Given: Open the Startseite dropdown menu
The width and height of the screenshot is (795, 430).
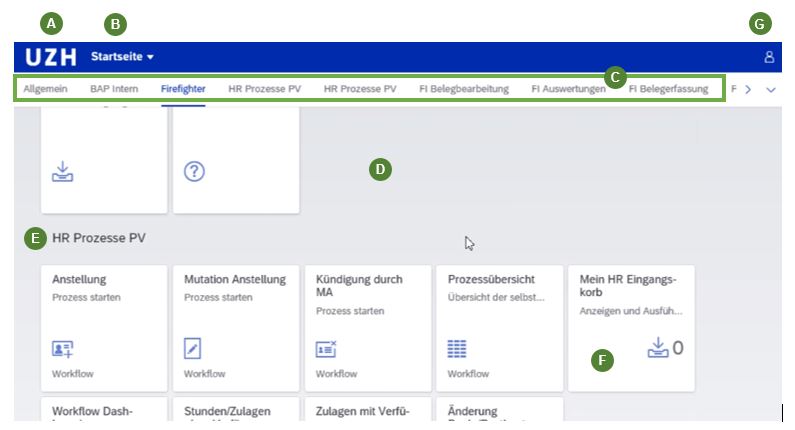Looking at the screenshot, I should [122, 57].
